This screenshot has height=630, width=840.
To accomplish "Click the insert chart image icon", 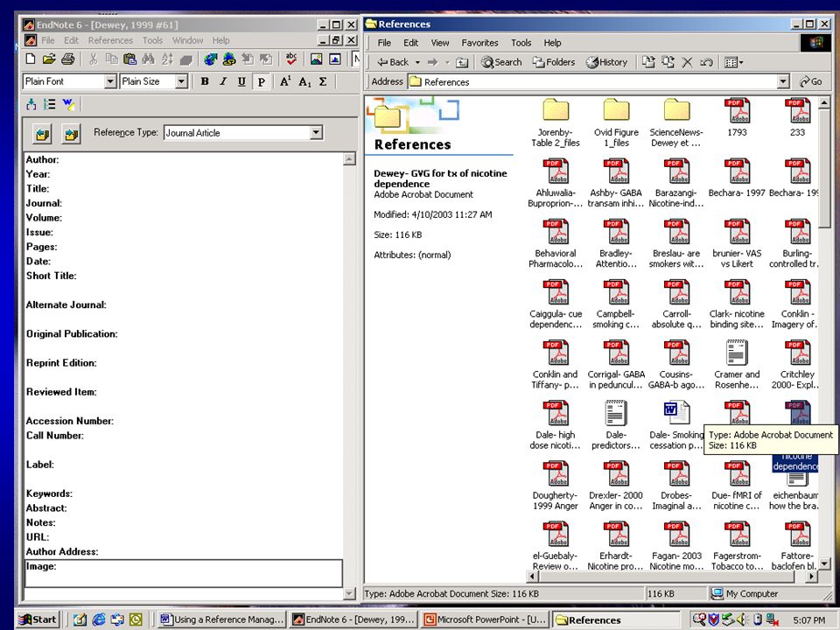I will 335,59.
